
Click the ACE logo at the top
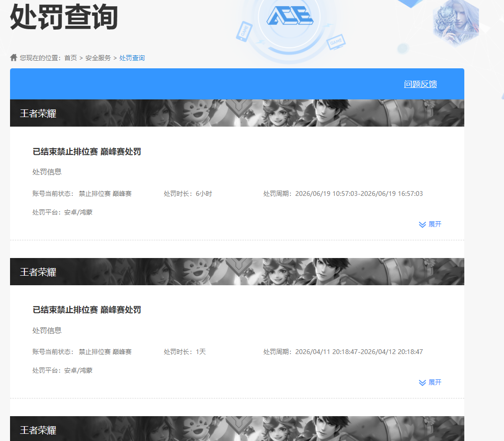(290, 15)
